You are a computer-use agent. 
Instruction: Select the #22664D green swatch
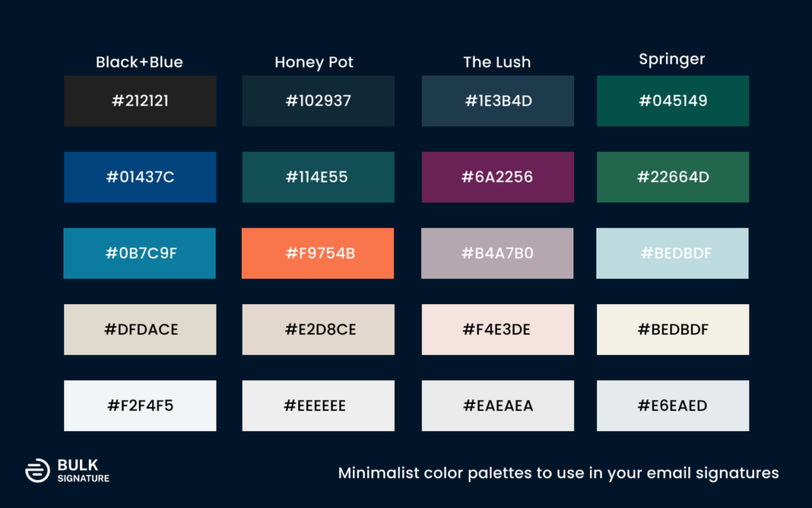click(x=672, y=177)
